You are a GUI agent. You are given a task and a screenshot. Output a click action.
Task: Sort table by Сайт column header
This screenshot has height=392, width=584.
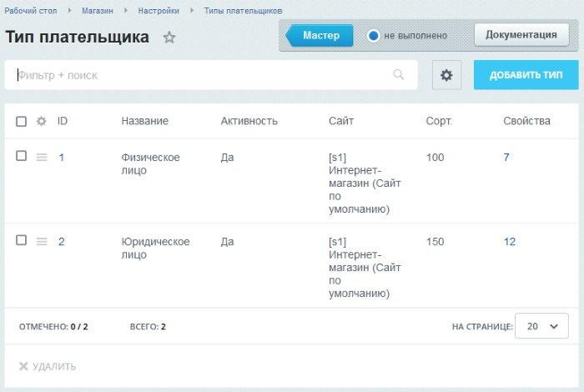click(x=340, y=121)
